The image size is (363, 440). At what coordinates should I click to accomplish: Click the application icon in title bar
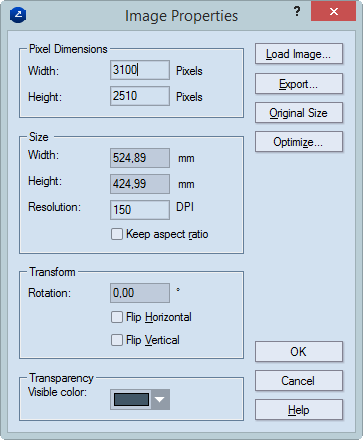(18, 15)
